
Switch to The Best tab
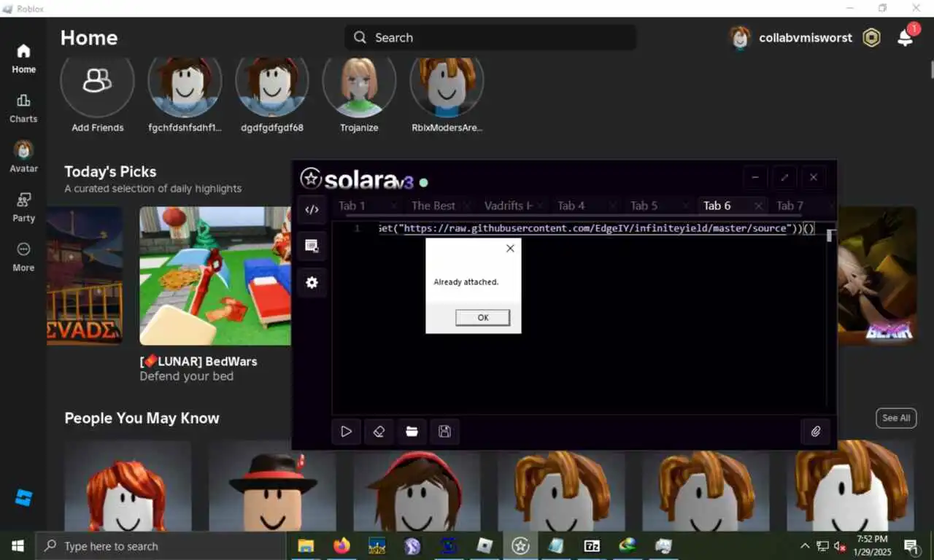tap(433, 206)
